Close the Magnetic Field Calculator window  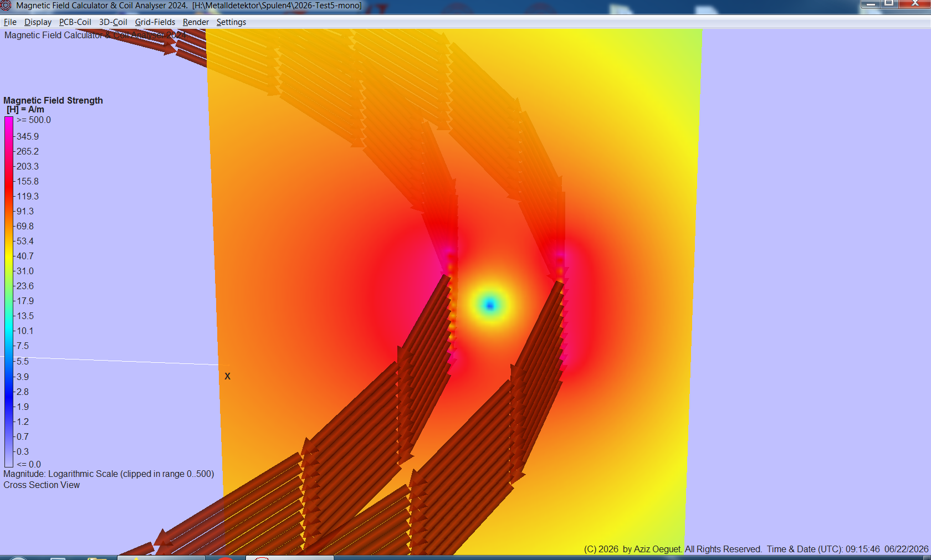914,4
